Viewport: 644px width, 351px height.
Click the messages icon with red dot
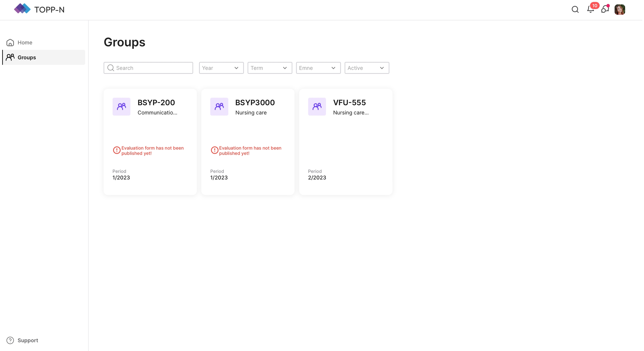click(x=605, y=10)
